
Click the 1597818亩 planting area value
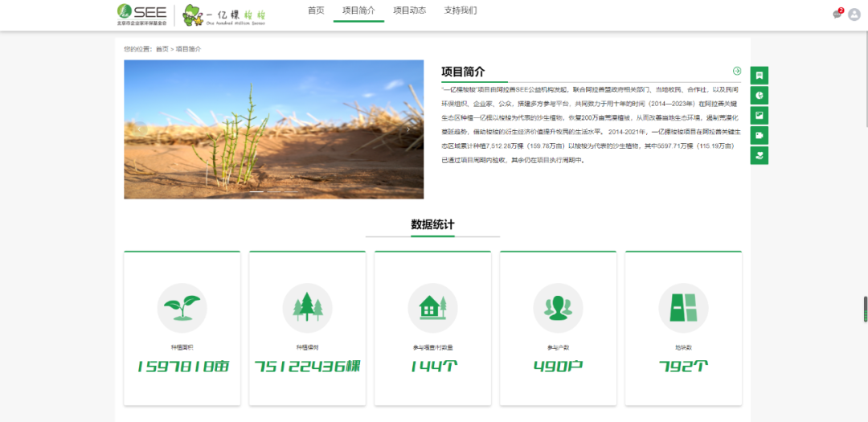[182, 366]
